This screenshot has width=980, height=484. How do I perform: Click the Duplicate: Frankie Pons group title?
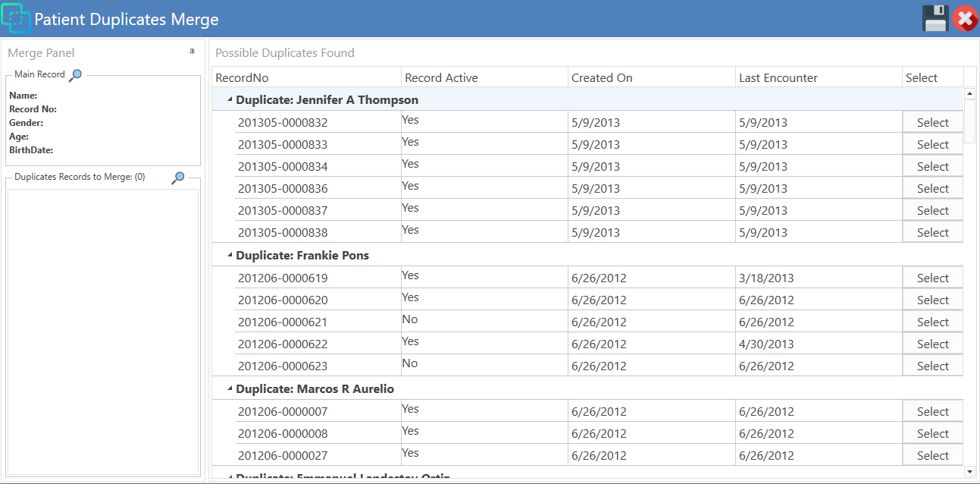[302, 255]
